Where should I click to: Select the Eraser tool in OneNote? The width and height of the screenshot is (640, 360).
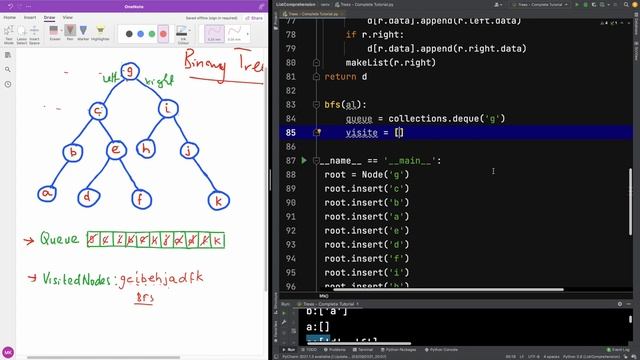pos(54,33)
